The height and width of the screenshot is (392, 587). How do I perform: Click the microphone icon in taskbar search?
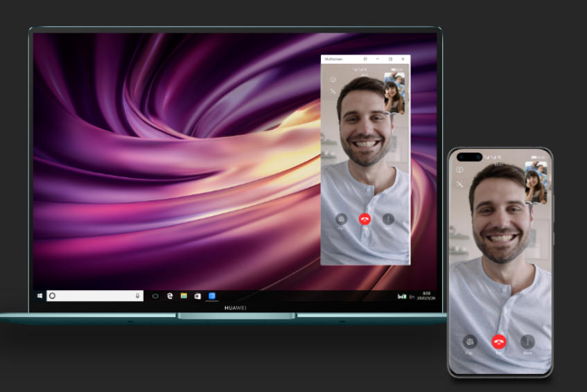pyautogui.click(x=138, y=296)
